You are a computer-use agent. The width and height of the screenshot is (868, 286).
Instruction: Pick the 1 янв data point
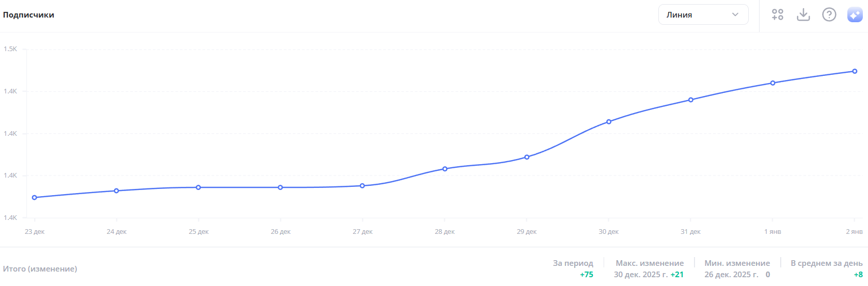(773, 83)
